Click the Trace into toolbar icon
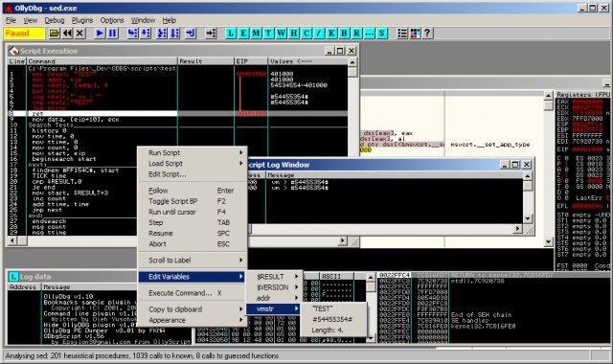 pos(162,34)
